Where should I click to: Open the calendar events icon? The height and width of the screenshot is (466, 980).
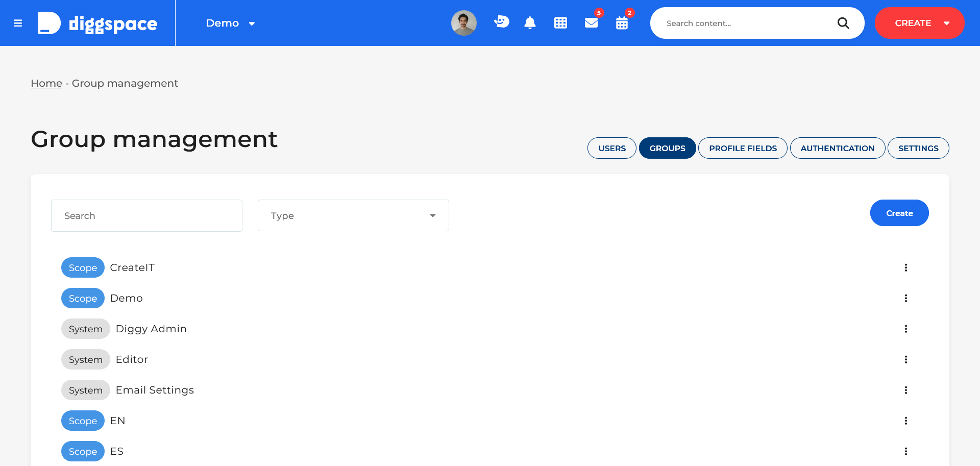point(622,23)
